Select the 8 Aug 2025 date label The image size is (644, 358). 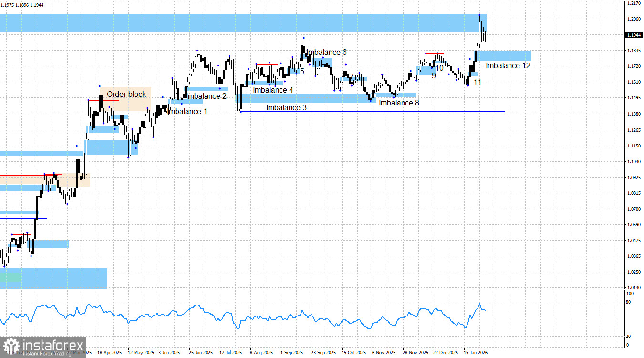[x=261, y=353]
